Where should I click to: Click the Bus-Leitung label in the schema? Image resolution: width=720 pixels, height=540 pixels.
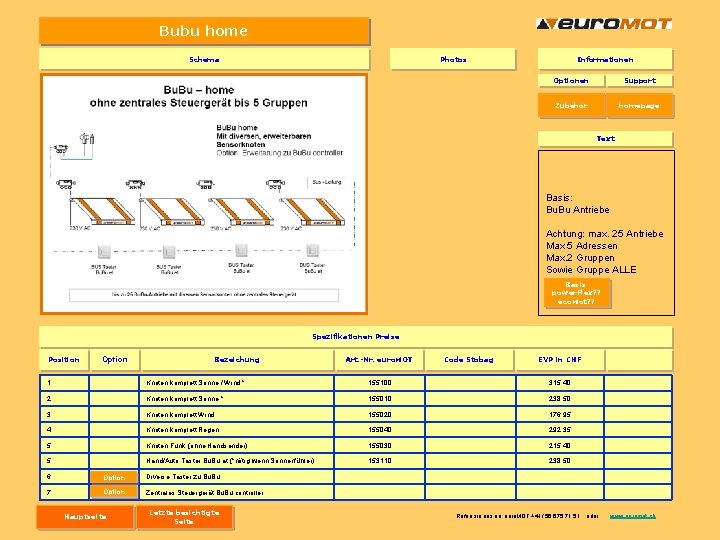point(327,182)
